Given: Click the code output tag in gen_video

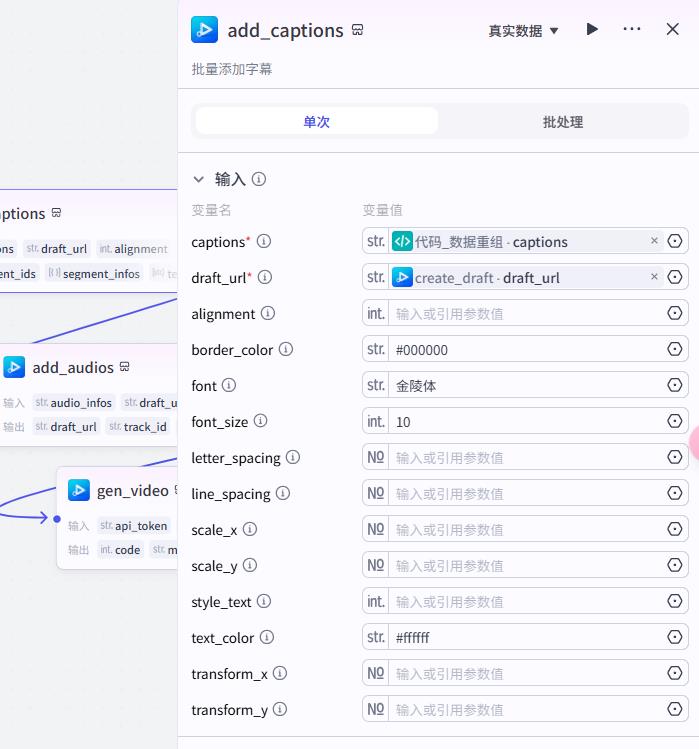Looking at the screenshot, I should 120,550.
